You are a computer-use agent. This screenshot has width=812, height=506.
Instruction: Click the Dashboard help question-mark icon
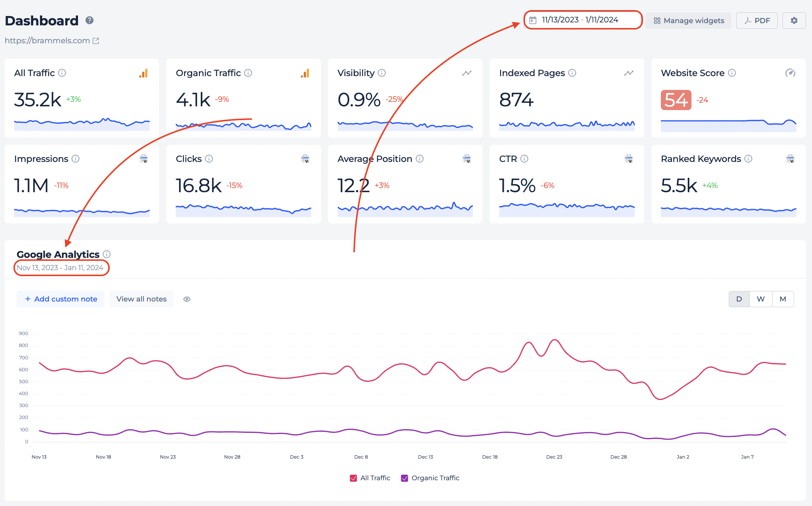[89, 20]
